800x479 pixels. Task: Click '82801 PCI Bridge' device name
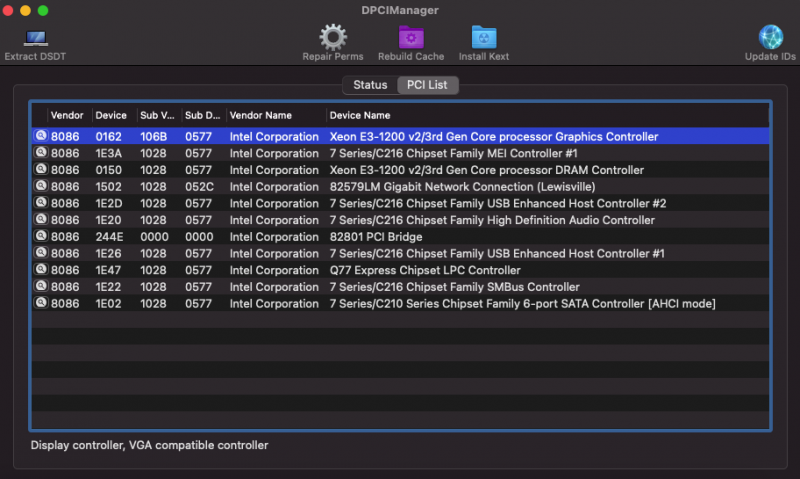(x=376, y=237)
